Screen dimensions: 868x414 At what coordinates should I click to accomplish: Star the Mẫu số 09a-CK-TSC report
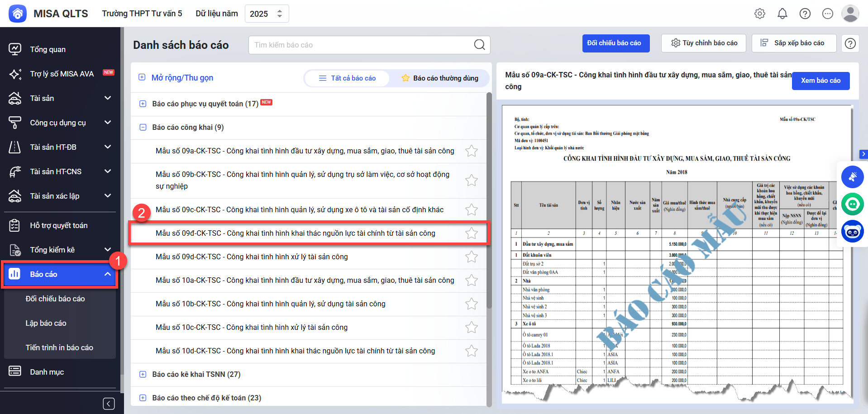pyautogui.click(x=472, y=151)
